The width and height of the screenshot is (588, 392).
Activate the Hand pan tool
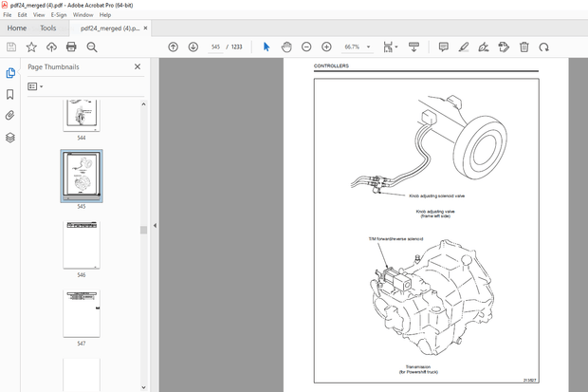[x=286, y=47]
